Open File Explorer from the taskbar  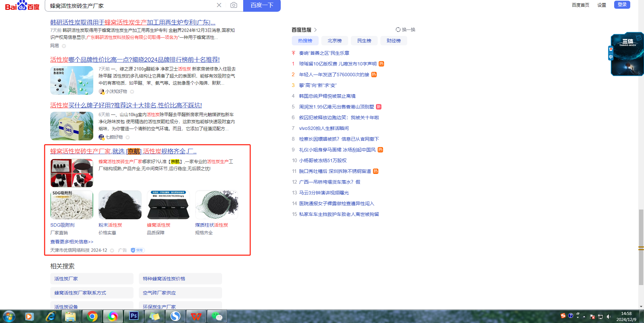click(70, 316)
